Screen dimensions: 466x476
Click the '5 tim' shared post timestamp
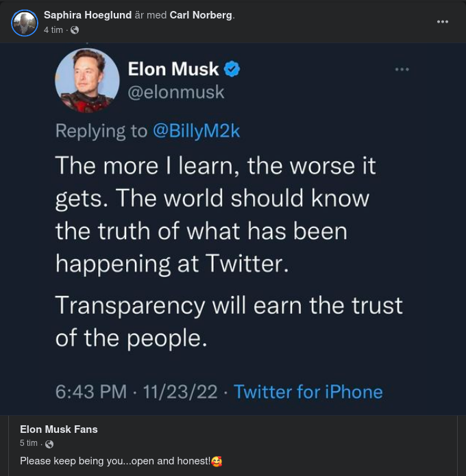(29, 444)
